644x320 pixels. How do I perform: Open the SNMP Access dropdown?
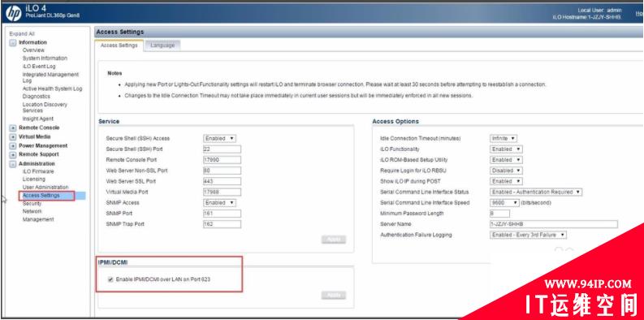click(220, 203)
